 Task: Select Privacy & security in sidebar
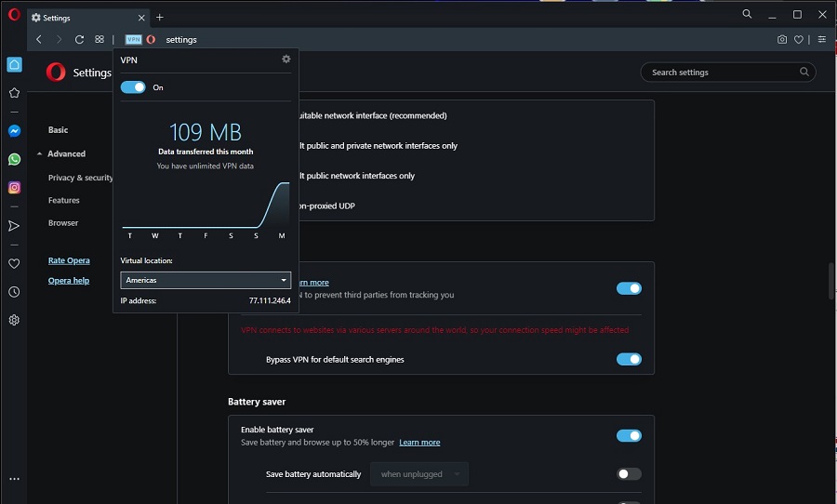coord(81,178)
